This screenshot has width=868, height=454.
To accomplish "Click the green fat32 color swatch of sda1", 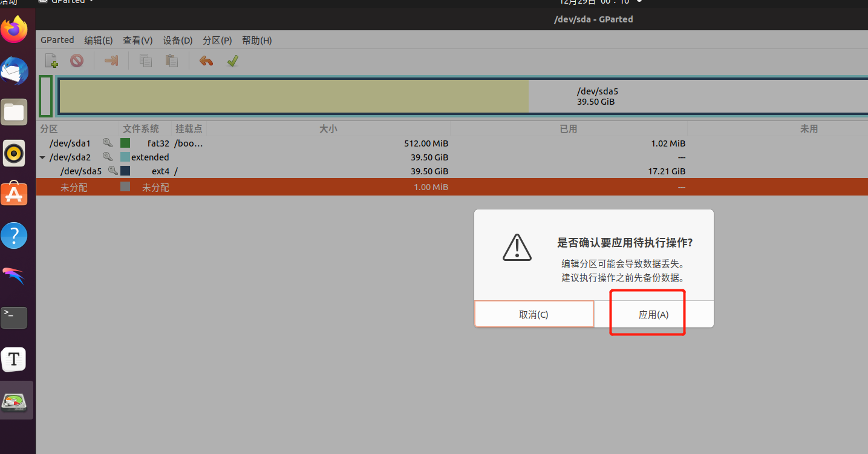I will pos(125,143).
